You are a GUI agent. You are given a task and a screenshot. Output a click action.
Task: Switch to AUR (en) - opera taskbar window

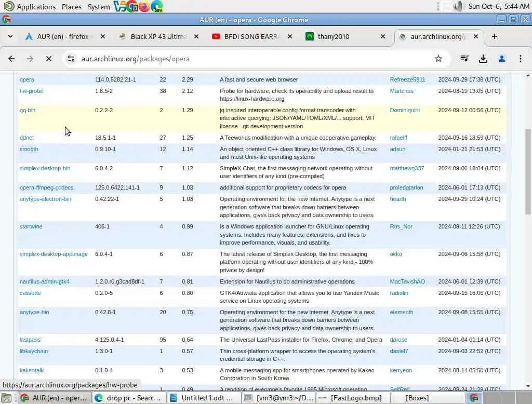click(55, 398)
